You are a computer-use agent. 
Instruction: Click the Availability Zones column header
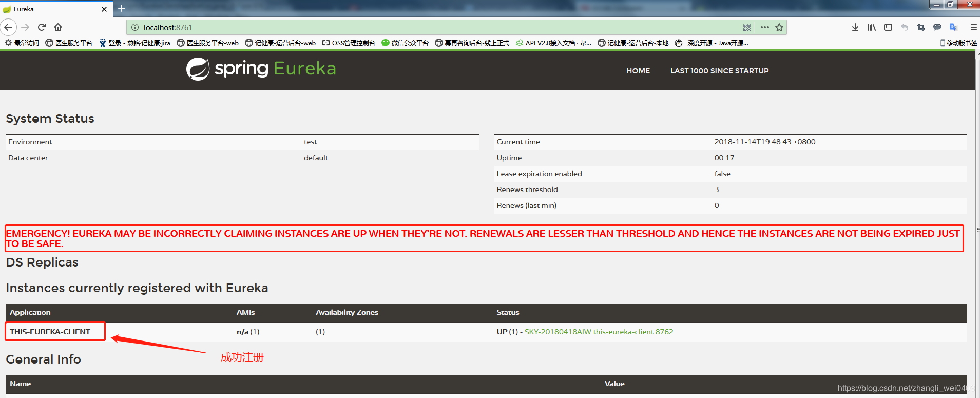pos(347,312)
